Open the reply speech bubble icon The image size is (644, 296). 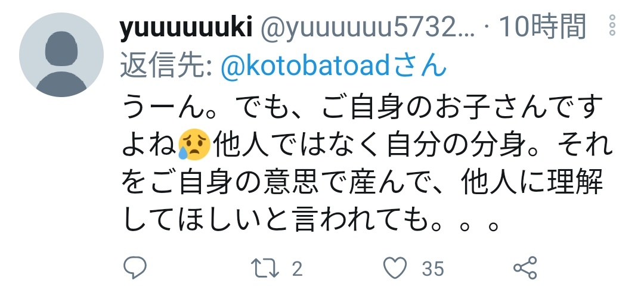(x=135, y=267)
